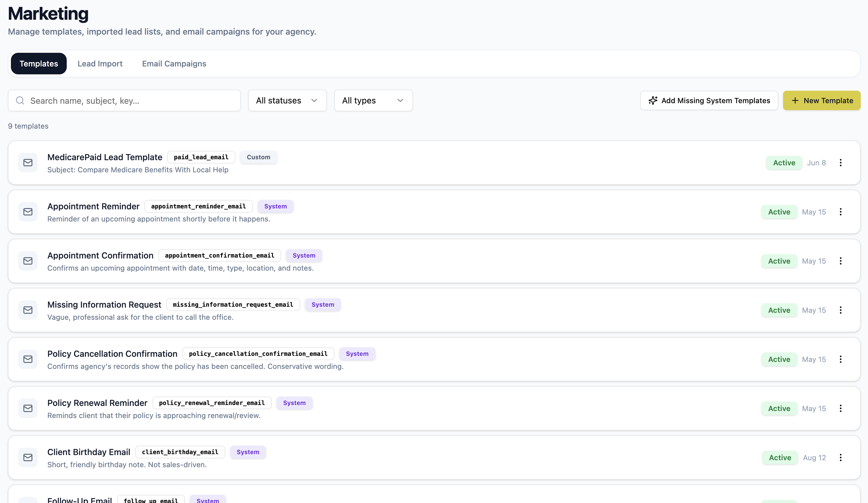Viewport: 868px width, 503px height.
Task: Open Appointment Reminder template title
Action: [93, 206]
